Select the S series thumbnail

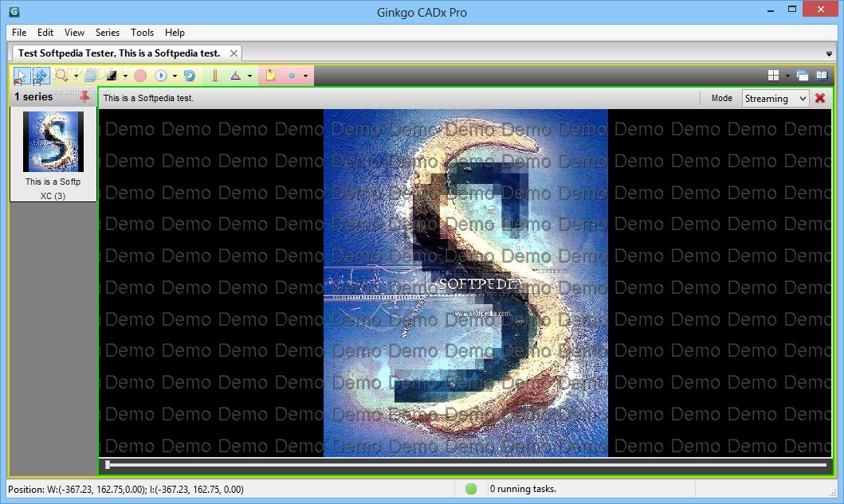click(53, 142)
